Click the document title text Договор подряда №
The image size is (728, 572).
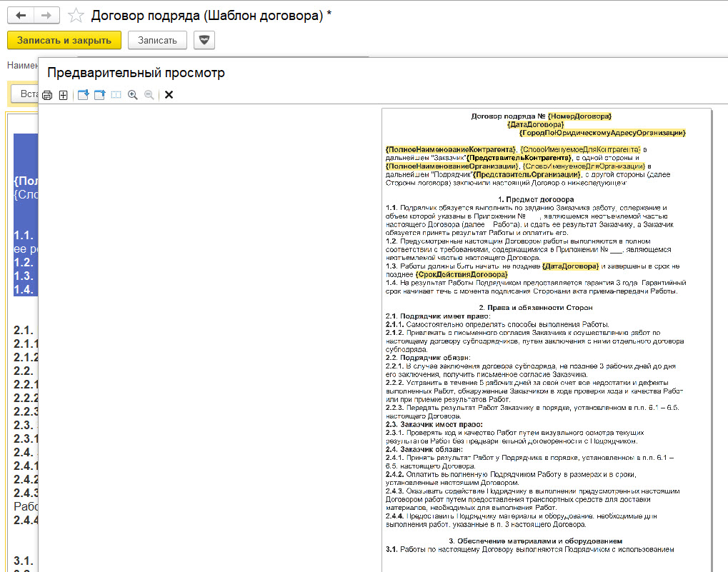point(508,116)
